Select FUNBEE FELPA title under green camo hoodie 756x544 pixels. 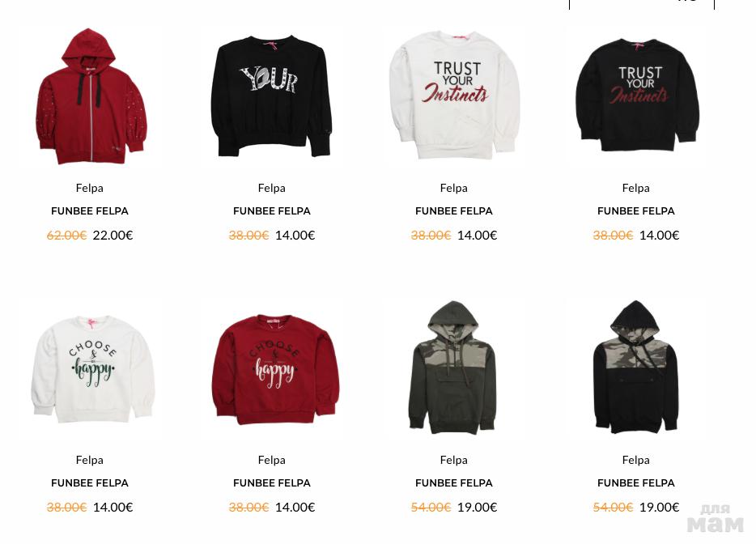(454, 483)
